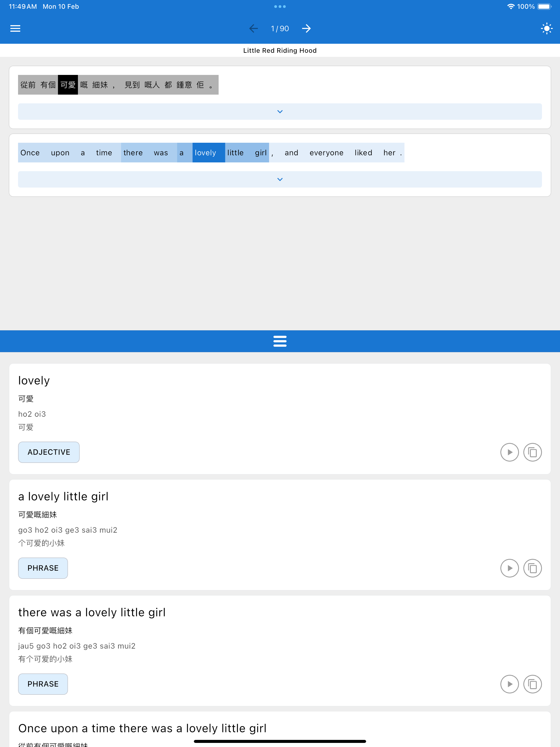Copy 'there was a lovely little girl' entry
Viewport: 560px width, 747px height.
(x=533, y=684)
